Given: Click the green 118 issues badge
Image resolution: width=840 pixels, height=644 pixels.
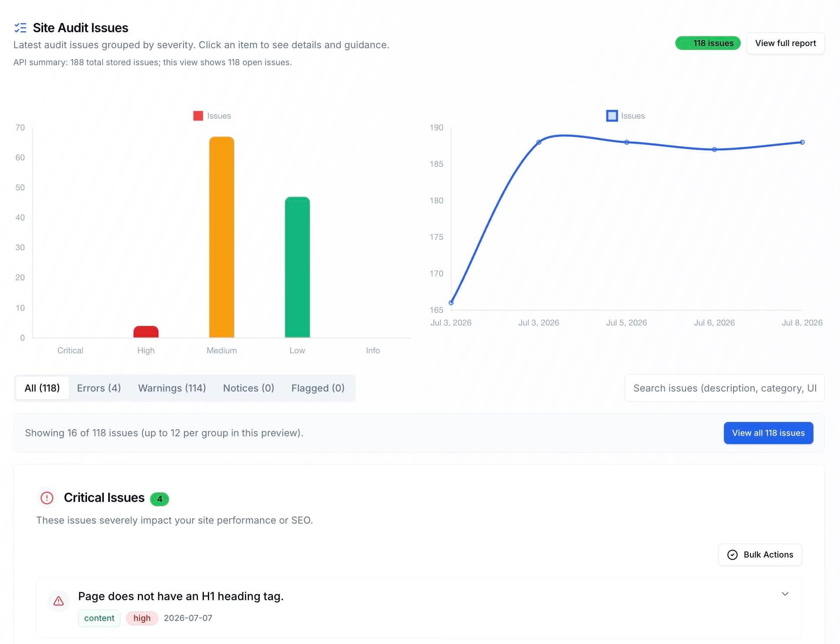Looking at the screenshot, I should (x=708, y=43).
